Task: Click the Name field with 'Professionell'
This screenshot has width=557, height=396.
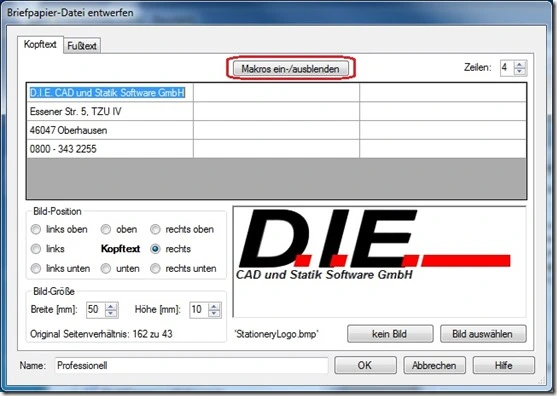Action: coord(191,365)
